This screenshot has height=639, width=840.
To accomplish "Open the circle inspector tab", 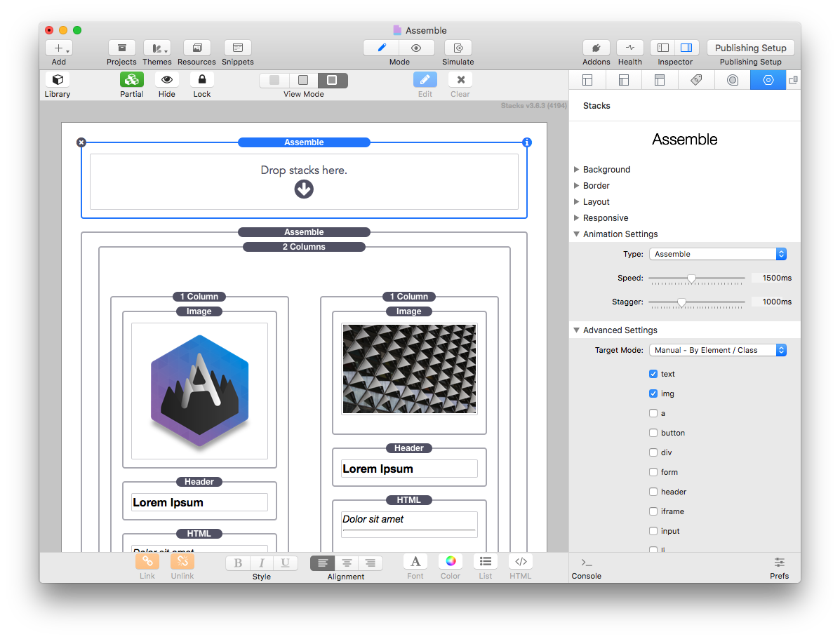I will click(x=733, y=81).
